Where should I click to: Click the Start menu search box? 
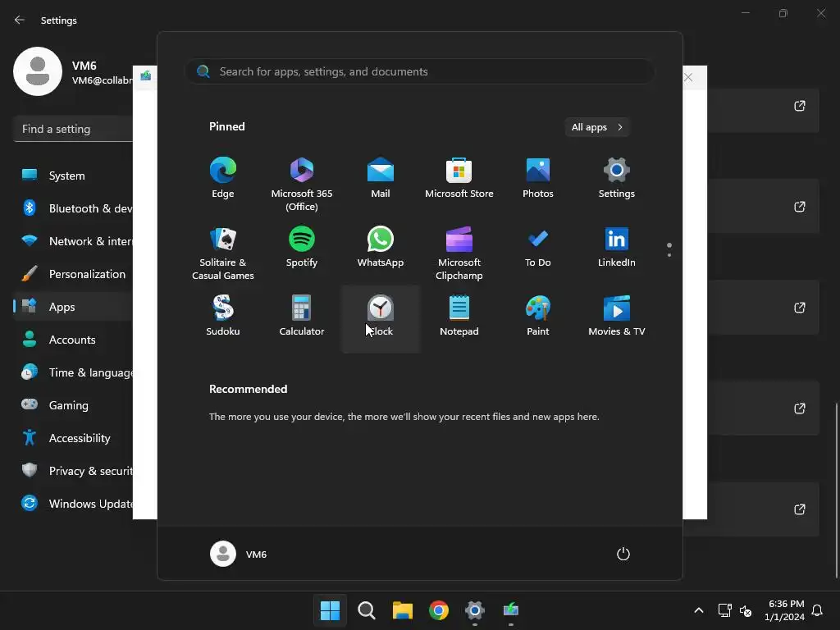[420, 71]
